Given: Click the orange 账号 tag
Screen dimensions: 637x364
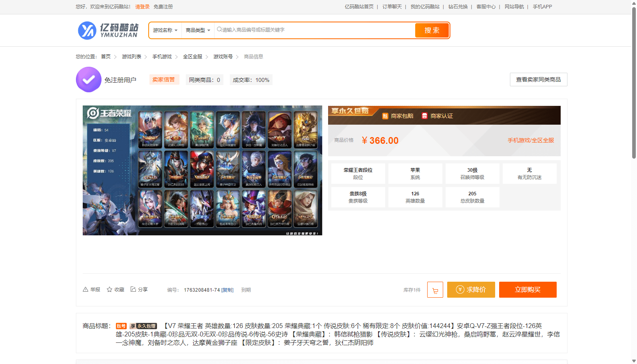Looking at the screenshot, I should click(121, 326).
